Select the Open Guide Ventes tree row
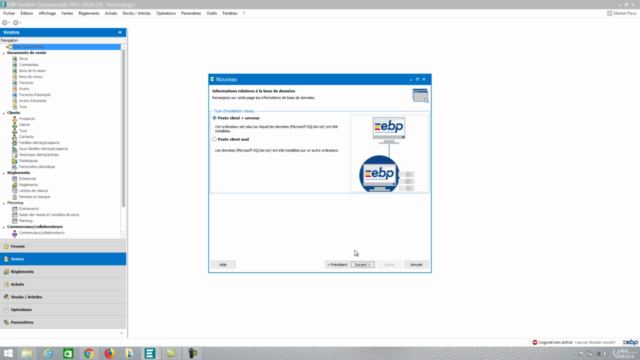Viewport: 640px width, 360px height. tap(63, 47)
